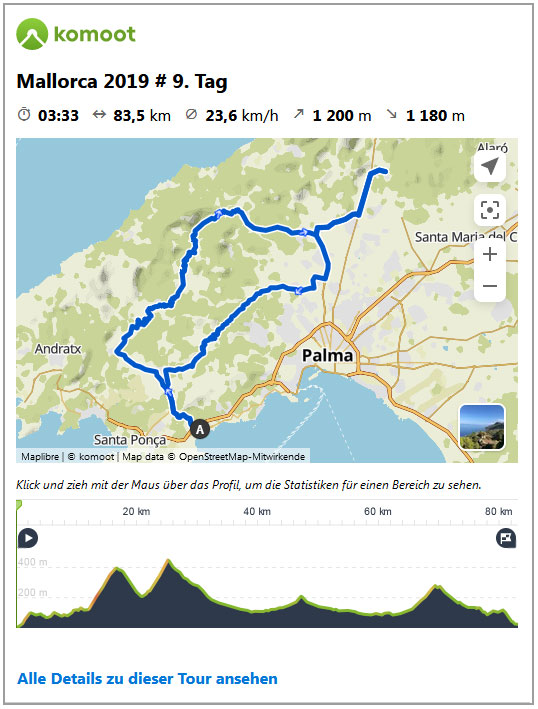Open the OpenStreetMap-Mitwirkende attribution link
Screen dimensions: 538x709
click(242, 457)
